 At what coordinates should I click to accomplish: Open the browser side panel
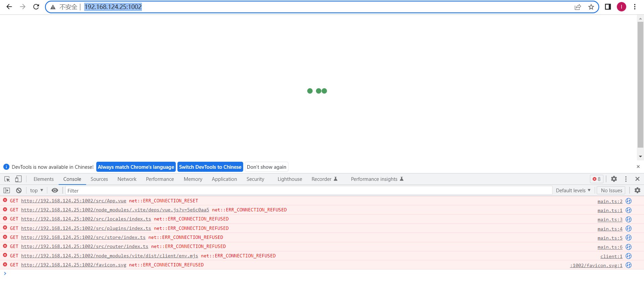tap(608, 7)
